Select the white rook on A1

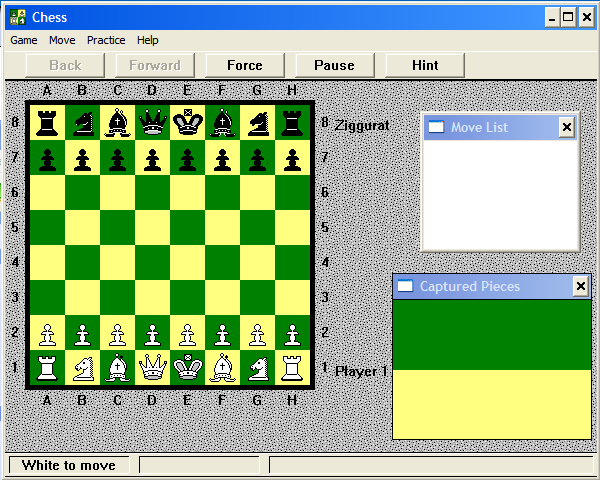click(47, 368)
